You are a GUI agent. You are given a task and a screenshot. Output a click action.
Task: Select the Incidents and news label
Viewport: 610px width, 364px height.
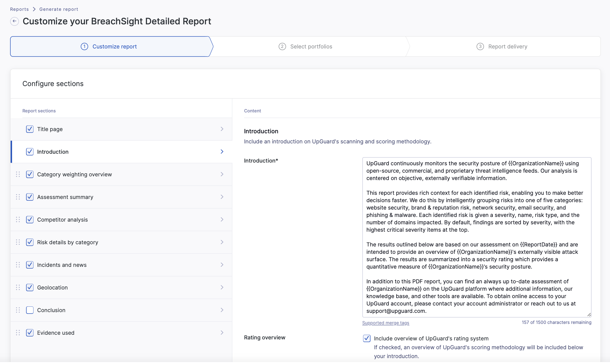[x=62, y=265]
